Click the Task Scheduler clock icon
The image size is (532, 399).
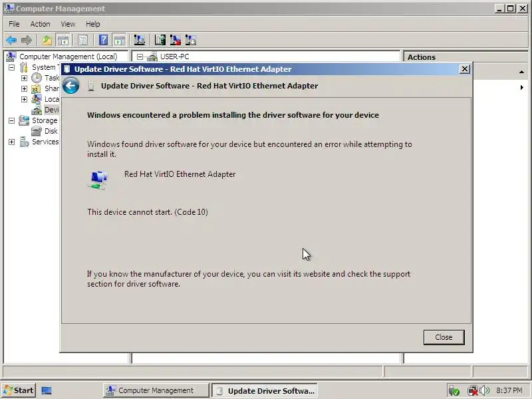point(37,78)
